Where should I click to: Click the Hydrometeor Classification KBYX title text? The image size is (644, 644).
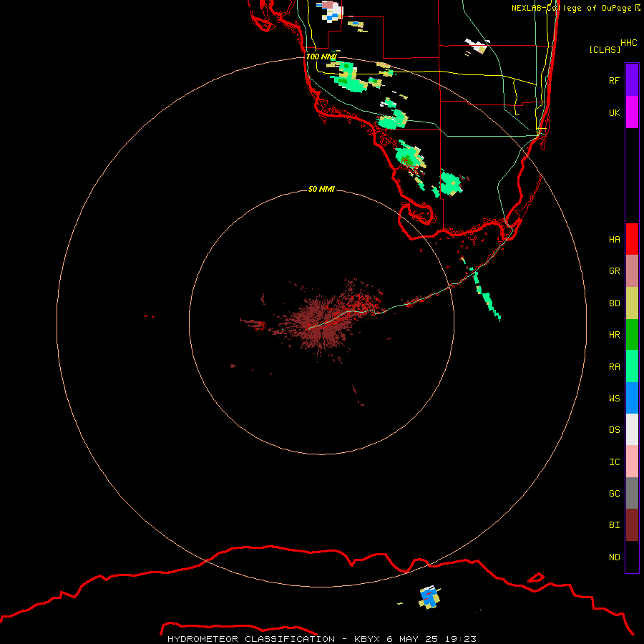tap(321, 639)
